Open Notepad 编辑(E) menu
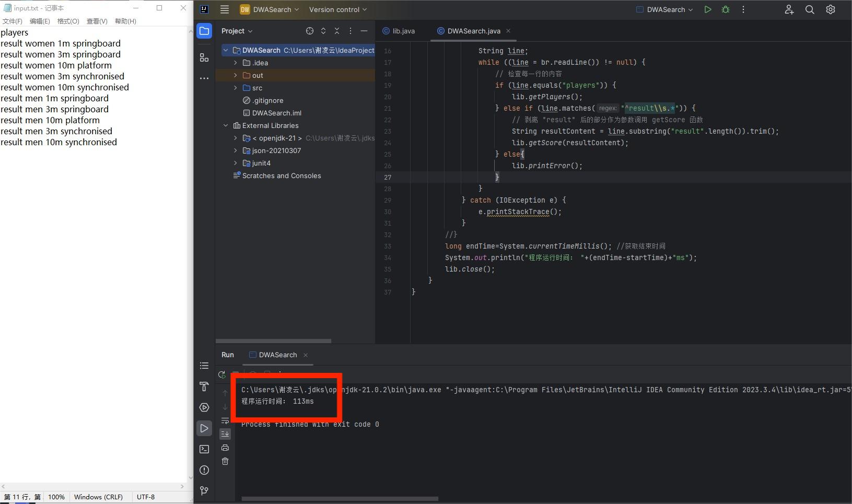 [x=40, y=21]
